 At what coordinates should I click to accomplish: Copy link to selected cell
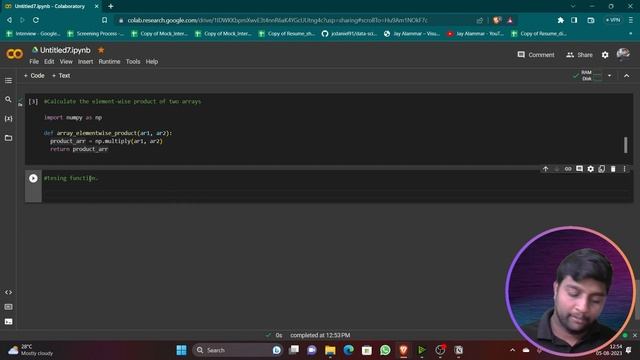point(568,169)
